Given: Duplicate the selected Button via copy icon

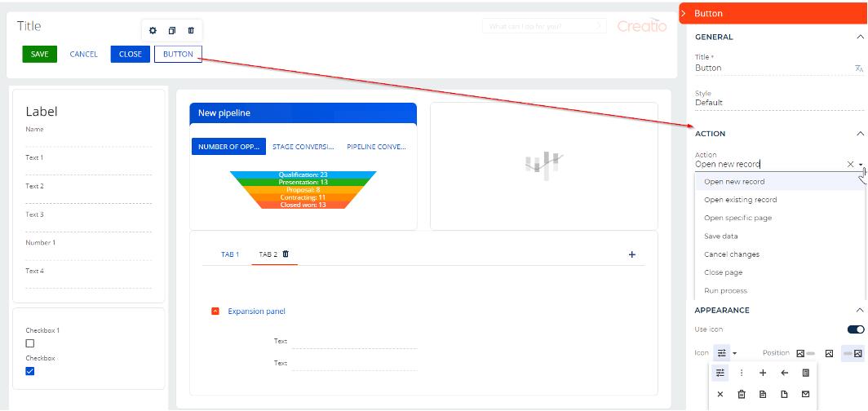Looking at the screenshot, I should [172, 30].
